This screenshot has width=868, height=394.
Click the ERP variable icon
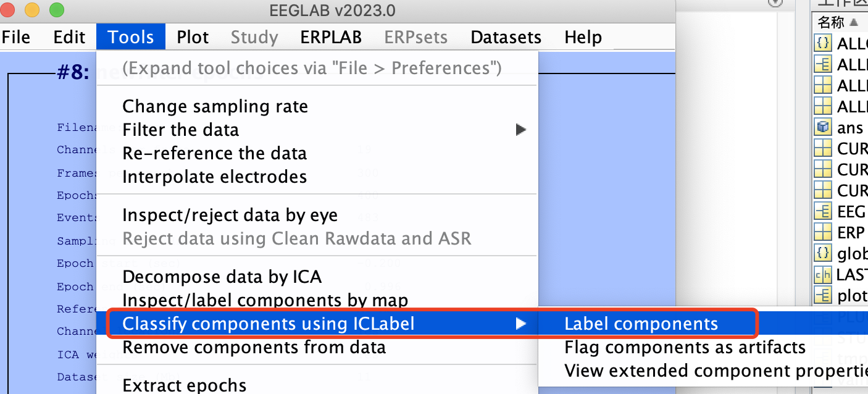[822, 232]
